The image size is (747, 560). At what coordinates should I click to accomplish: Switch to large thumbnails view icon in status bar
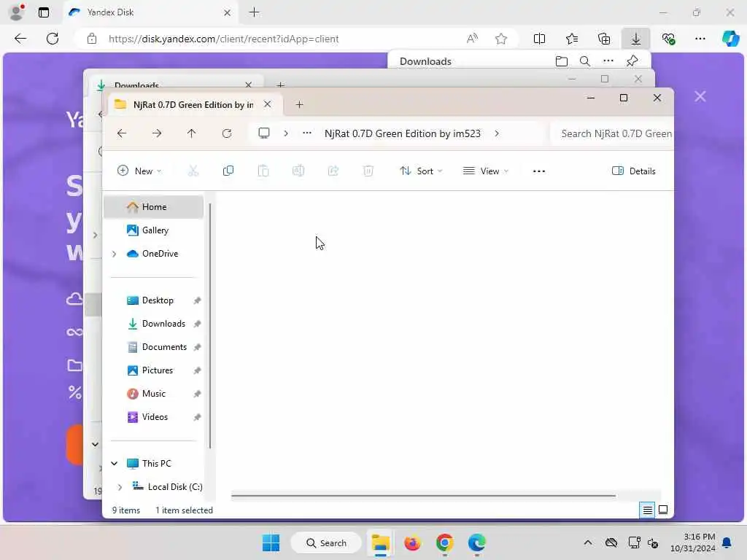tap(663, 510)
